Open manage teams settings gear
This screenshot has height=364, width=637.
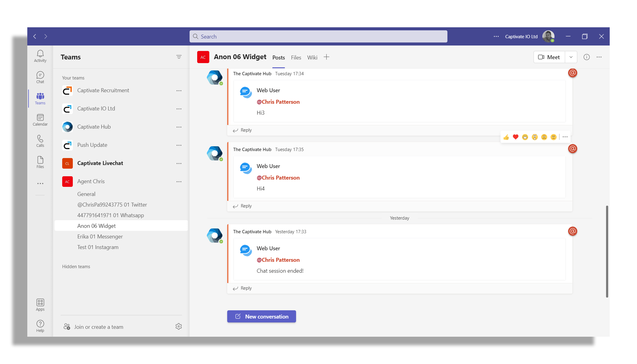point(179,326)
